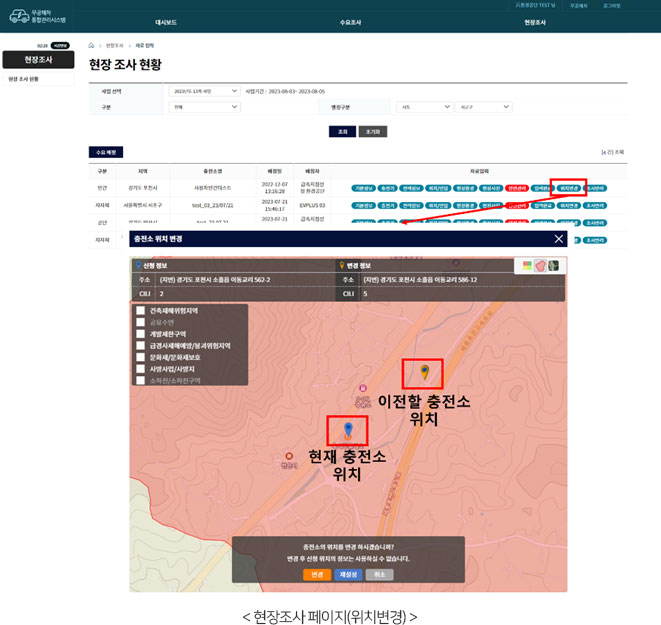Click the 조회 search button
The width and height of the screenshot is (661, 625).
pyautogui.click(x=342, y=131)
